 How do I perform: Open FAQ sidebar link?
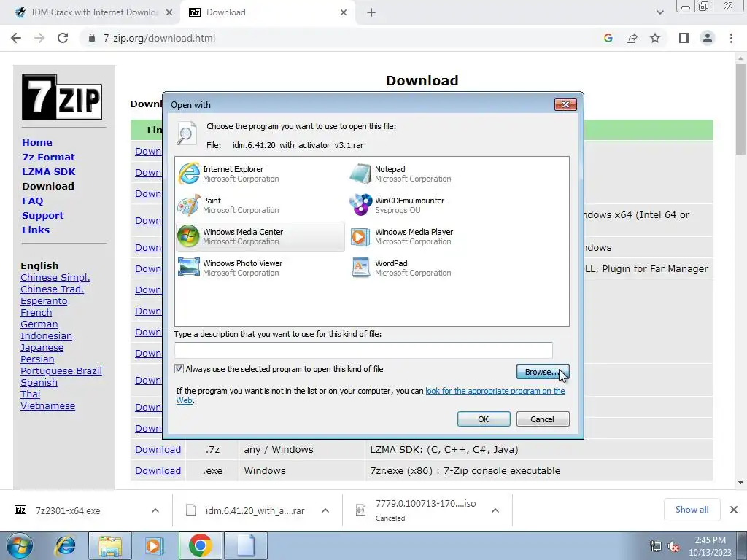tap(32, 201)
